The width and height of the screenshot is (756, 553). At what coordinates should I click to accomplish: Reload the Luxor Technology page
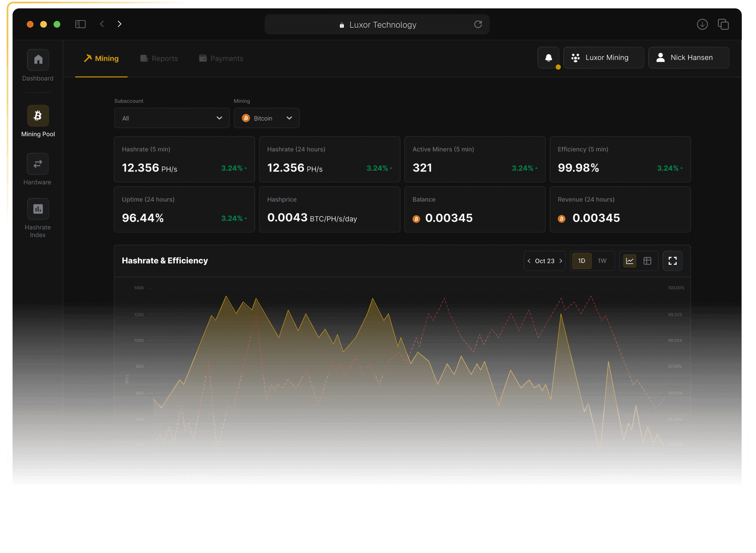click(478, 24)
